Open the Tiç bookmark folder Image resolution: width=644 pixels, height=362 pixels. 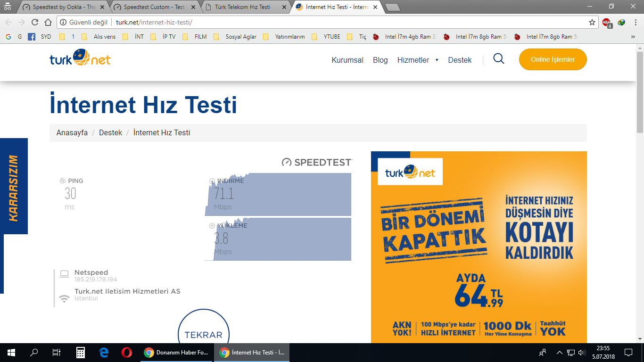(357, 36)
